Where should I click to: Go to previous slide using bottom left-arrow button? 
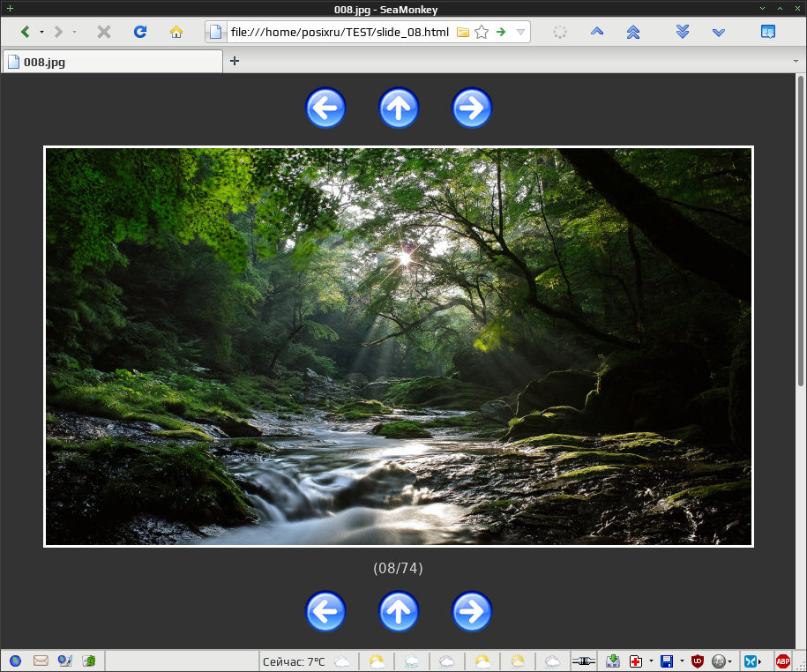[325, 611]
